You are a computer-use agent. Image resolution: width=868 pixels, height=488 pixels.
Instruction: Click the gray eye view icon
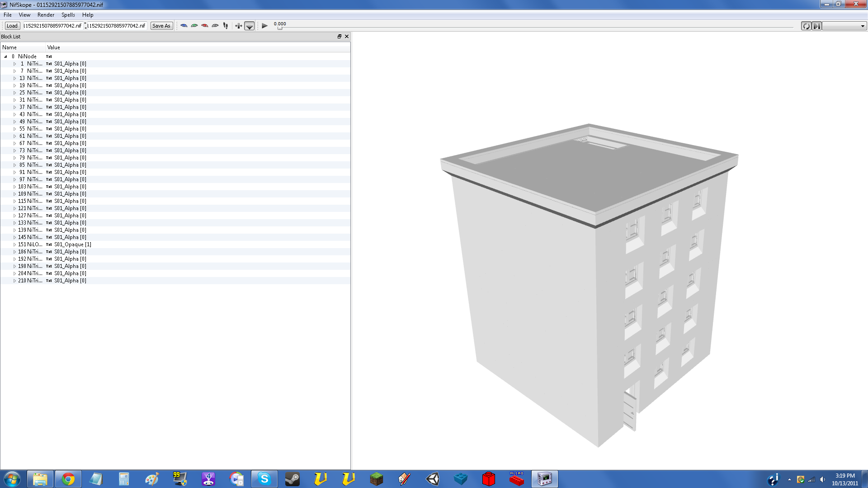click(x=215, y=26)
